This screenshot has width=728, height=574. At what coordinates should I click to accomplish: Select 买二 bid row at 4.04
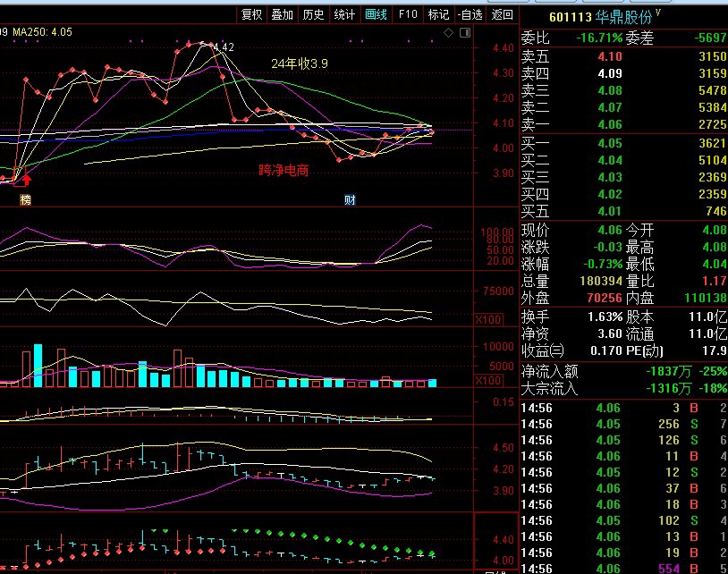tap(623, 160)
